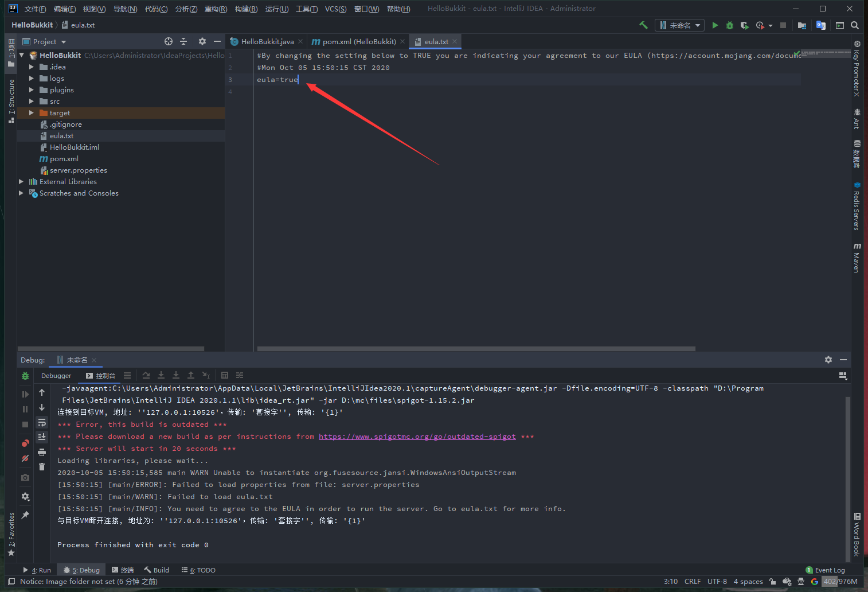Click the printer icon in console sidebar

[x=42, y=453]
